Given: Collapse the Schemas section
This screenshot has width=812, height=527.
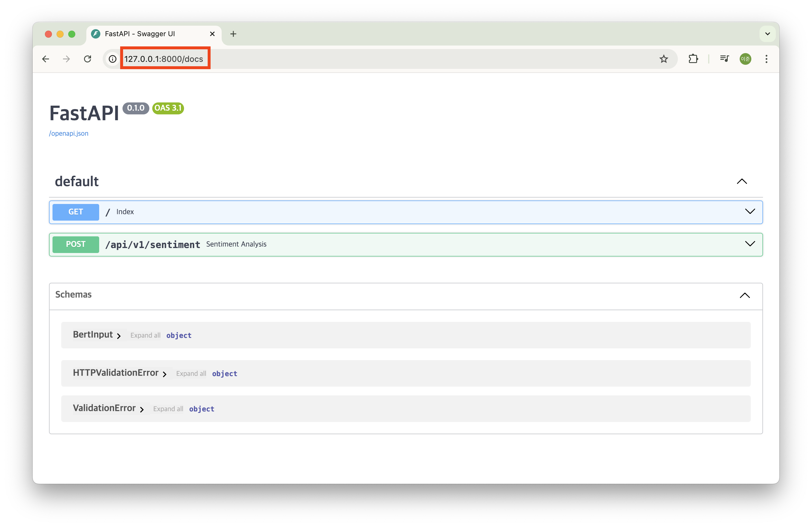Looking at the screenshot, I should click(x=744, y=295).
